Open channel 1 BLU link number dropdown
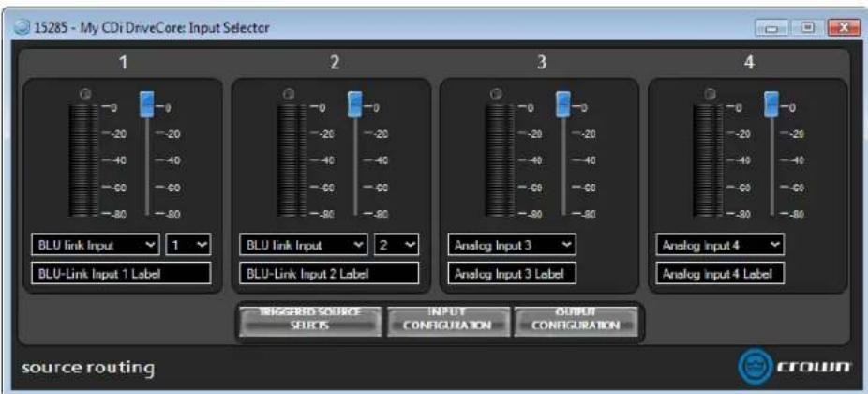868x394 pixels. click(187, 245)
